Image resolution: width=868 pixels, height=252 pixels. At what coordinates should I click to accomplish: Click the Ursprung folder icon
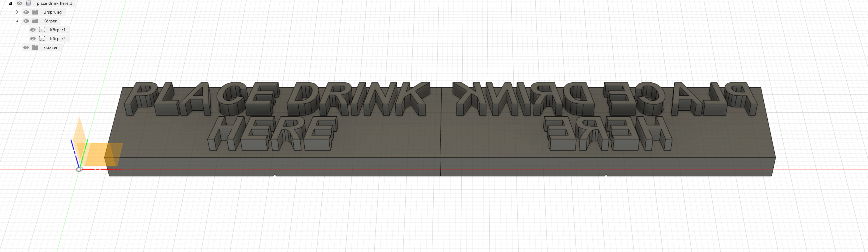[35, 12]
